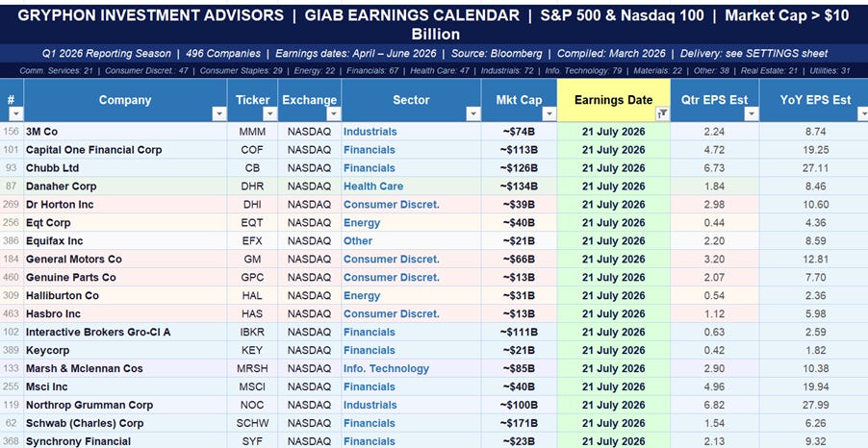Open the active Earnings Date filter button
Screen dimensions: 868x448
pos(662,114)
